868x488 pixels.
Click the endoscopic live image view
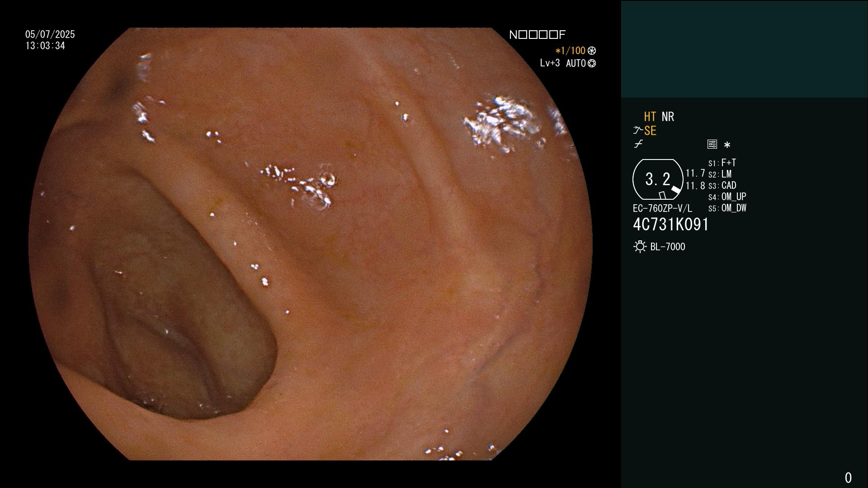(311, 244)
